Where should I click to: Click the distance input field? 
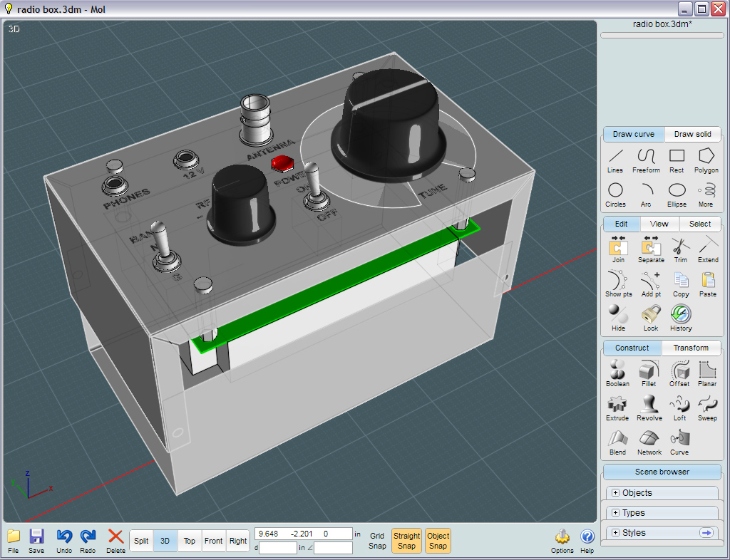click(x=278, y=548)
